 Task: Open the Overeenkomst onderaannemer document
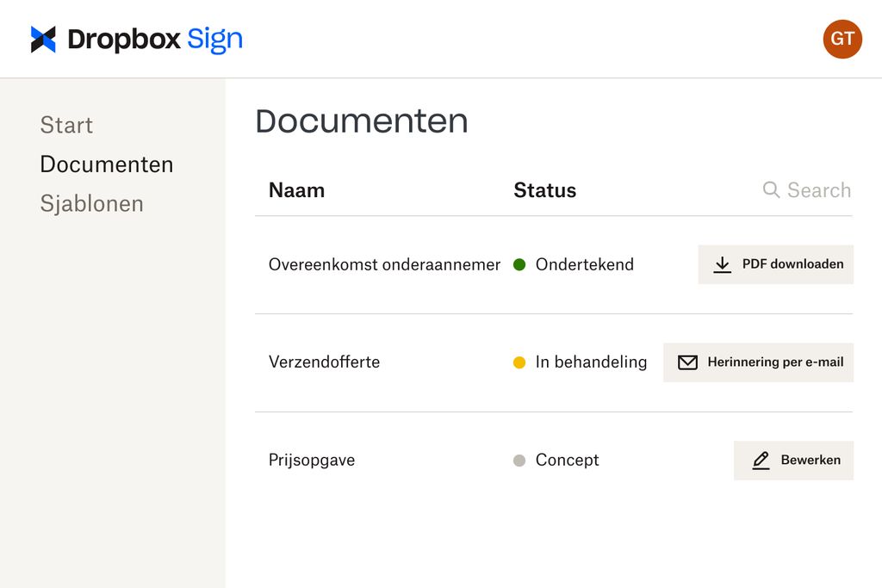click(x=383, y=264)
